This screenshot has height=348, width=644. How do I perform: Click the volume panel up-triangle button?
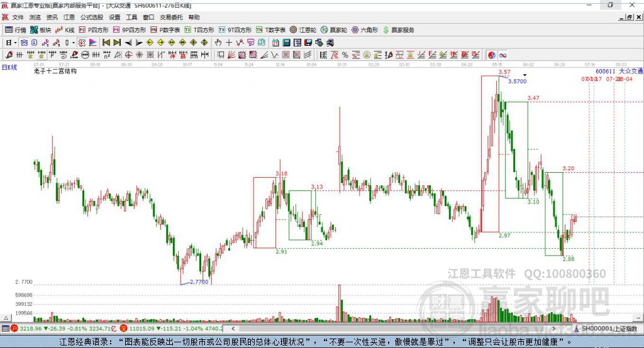point(6,318)
